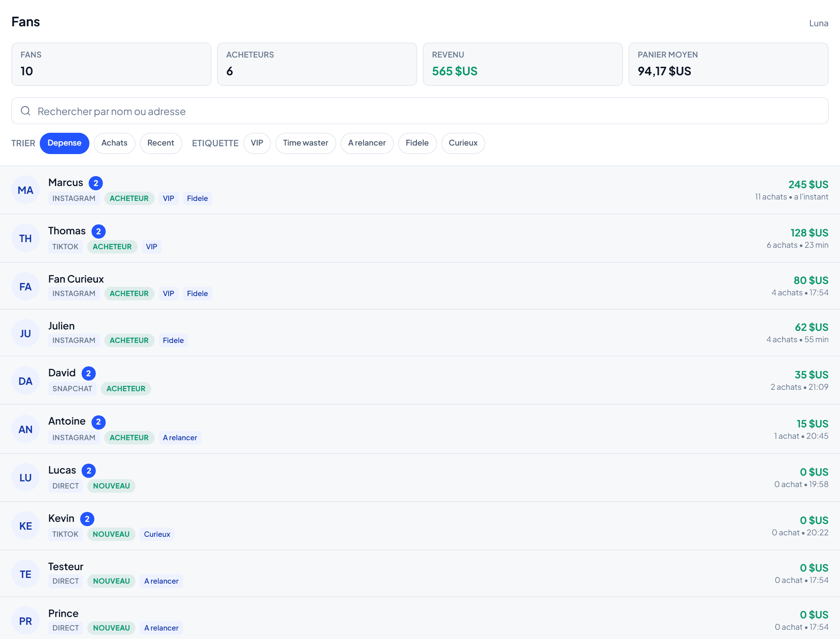Viewport: 840px width, 639px height.
Task: Click Julien's Fidele tag
Action: 173,340
